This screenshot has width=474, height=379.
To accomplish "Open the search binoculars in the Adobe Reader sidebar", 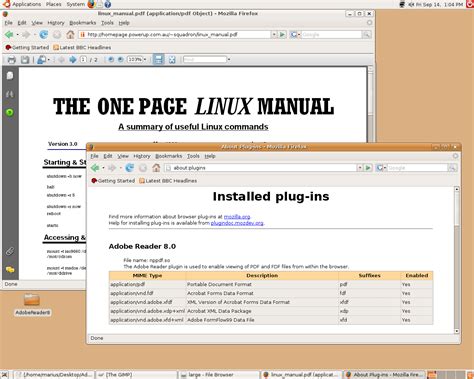I will click(10, 94).
